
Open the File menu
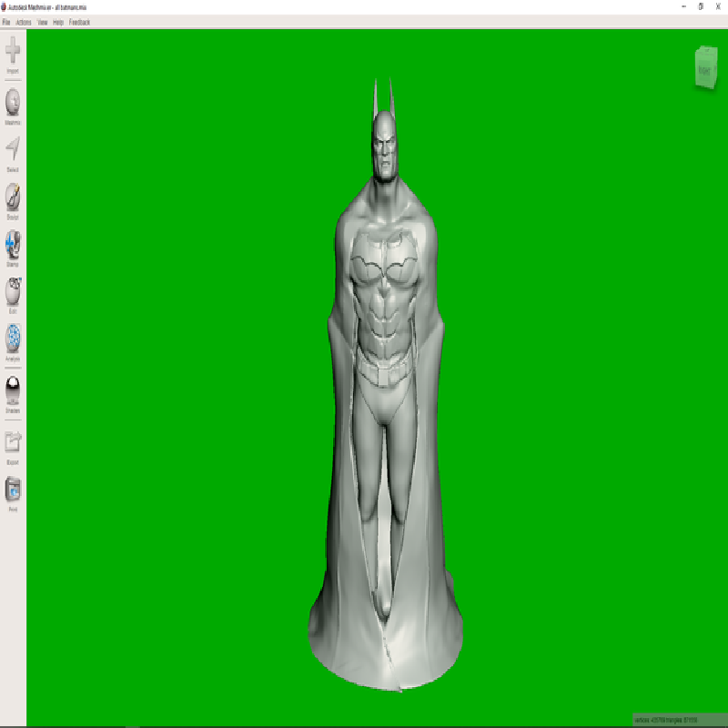point(6,22)
